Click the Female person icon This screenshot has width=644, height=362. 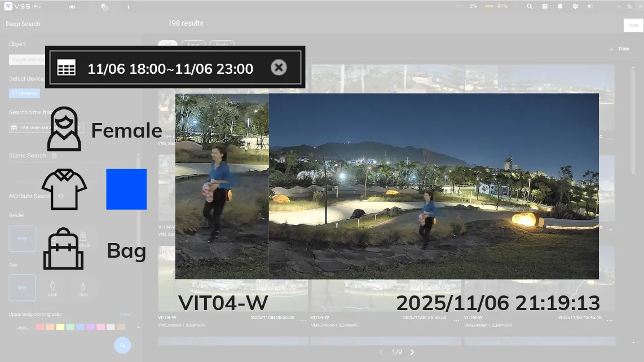coord(64,129)
